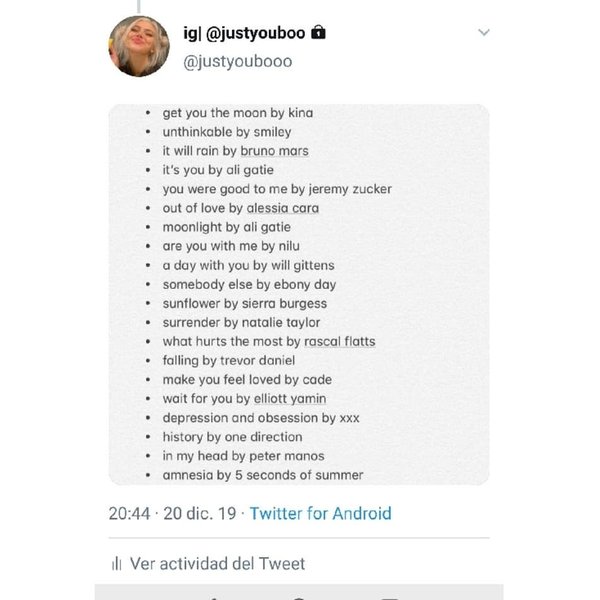Open the tweet options chevron dropdown
Viewport: 600px width, 600px height.
[485, 33]
